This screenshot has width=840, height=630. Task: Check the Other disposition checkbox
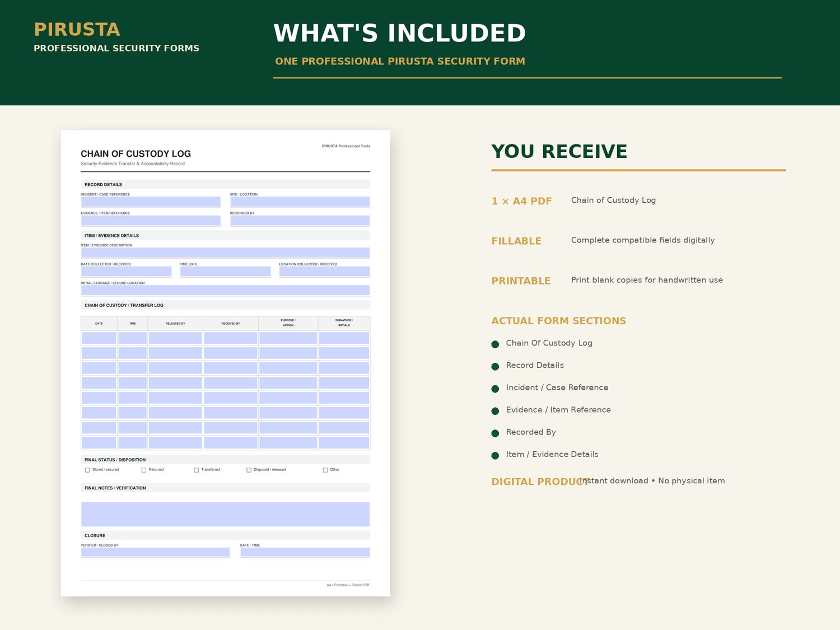point(325,470)
